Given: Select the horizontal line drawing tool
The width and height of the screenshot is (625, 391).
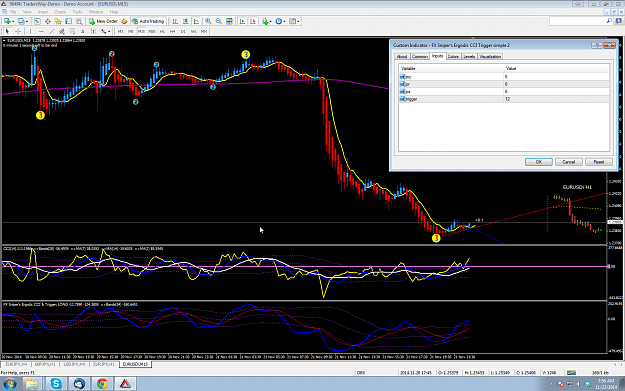Looking at the screenshot, I should pos(41,31).
